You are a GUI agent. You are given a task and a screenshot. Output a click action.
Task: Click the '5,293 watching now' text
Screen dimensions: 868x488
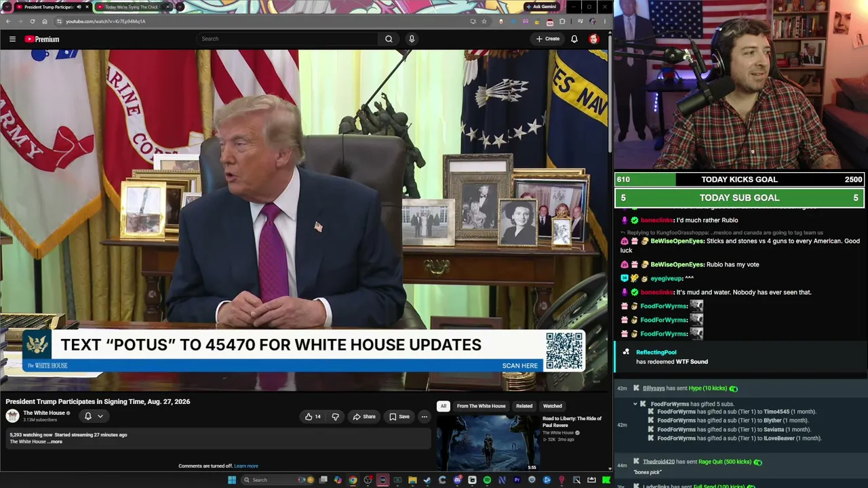click(31, 435)
